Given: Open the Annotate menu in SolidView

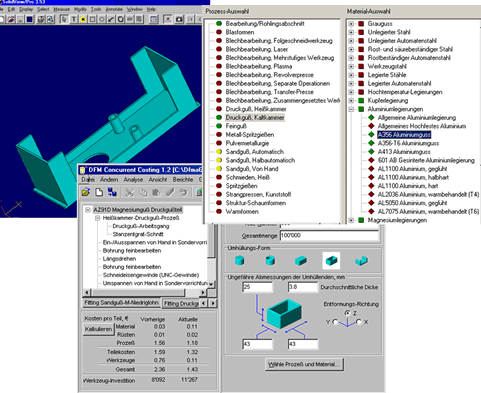Looking at the screenshot, I should (x=114, y=9).
